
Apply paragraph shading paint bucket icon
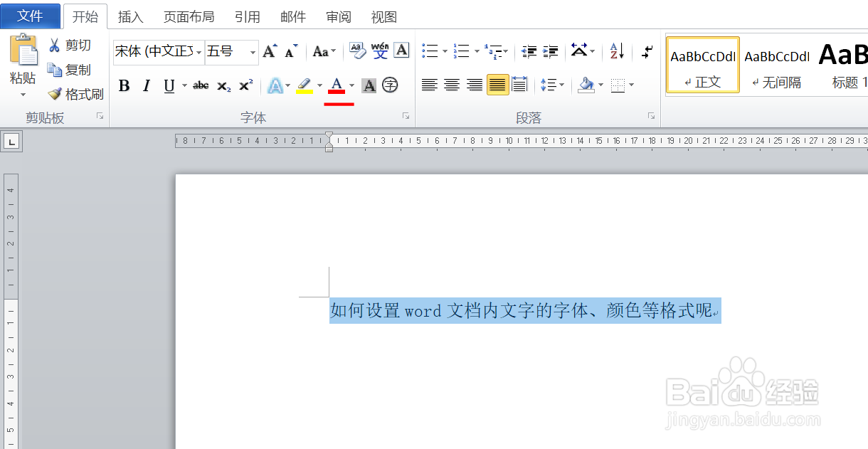[586, 85]
